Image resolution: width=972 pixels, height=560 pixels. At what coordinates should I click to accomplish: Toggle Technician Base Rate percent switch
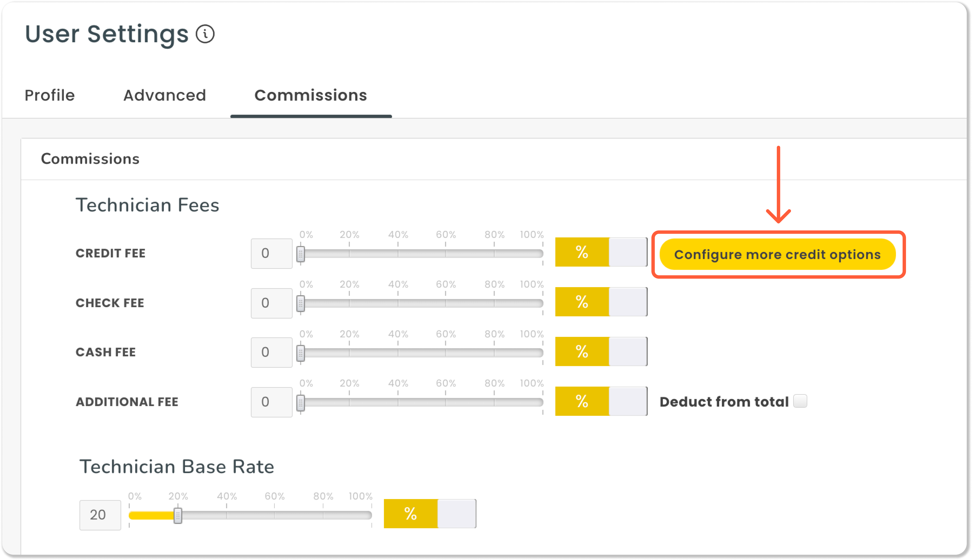[x=430, y=514]
